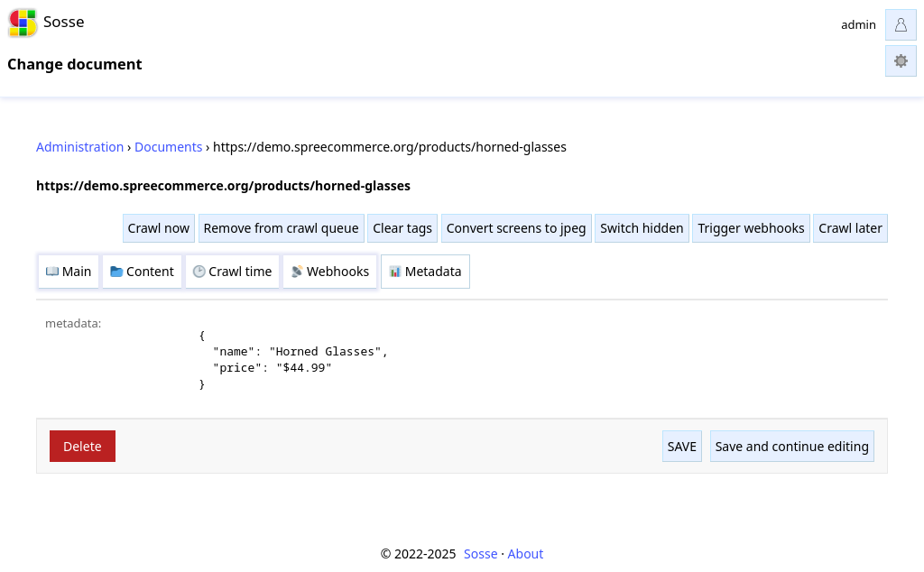The image size is (924, 572).
Task: Click Convert screens to jpeg
Action: [516, 228]
